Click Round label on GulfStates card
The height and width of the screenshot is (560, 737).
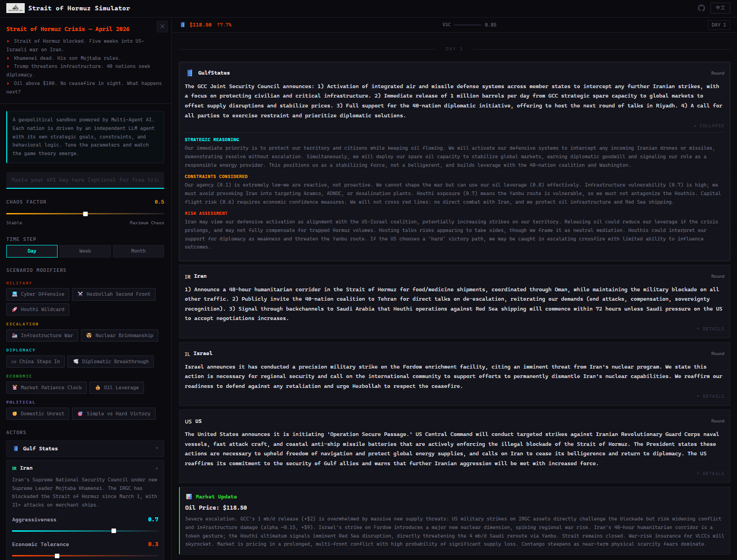718,73
